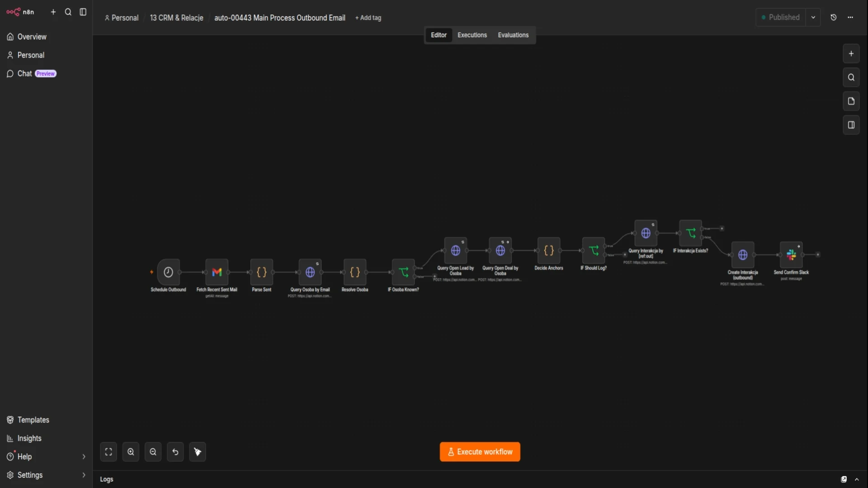Open Insights from the sidebar

[x=46, y=438]
